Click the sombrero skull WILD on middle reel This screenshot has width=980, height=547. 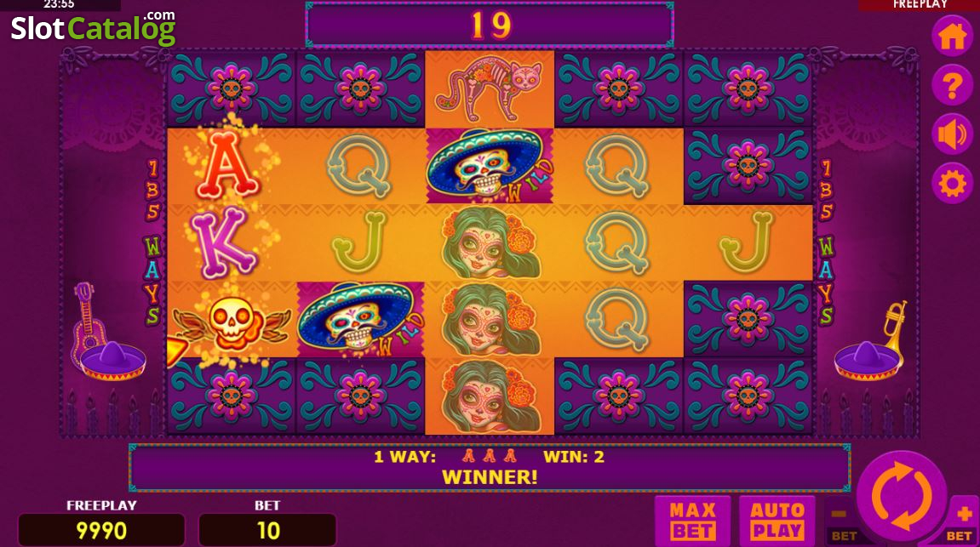490,166
